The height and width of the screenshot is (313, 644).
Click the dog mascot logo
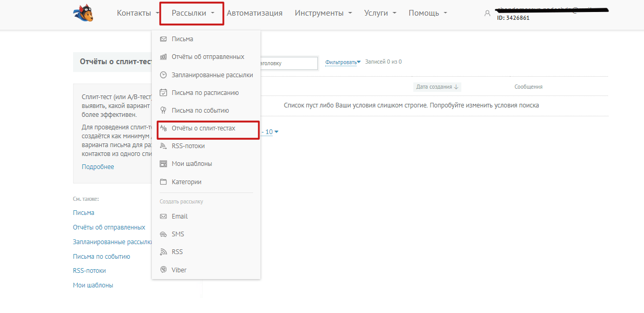tap(83, 13)
